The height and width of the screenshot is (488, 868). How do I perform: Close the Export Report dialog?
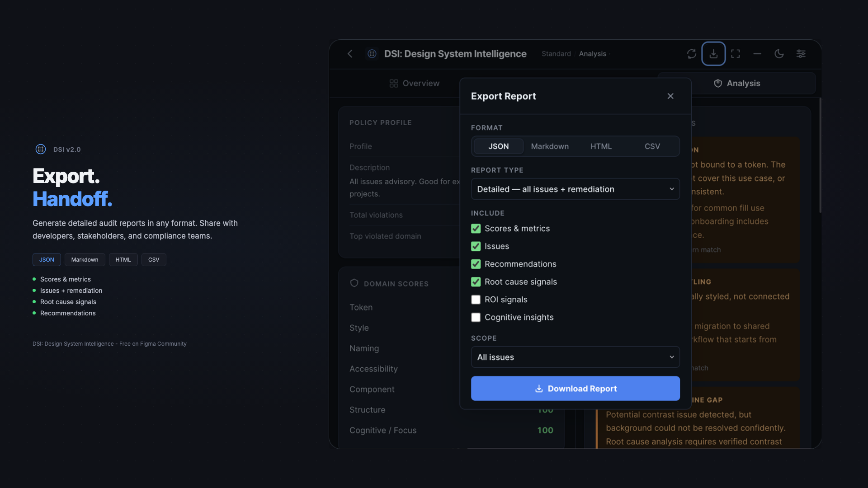(x=670, y=96)
